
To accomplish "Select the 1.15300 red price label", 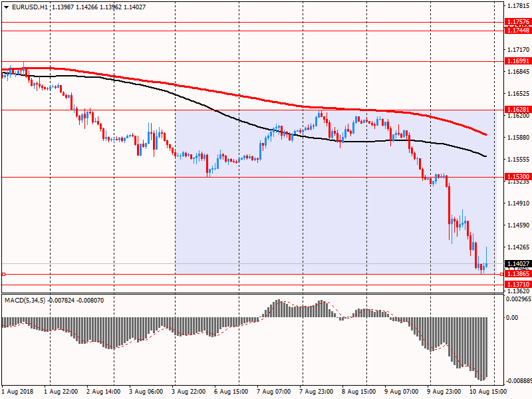I will click(x=517, y=177).
